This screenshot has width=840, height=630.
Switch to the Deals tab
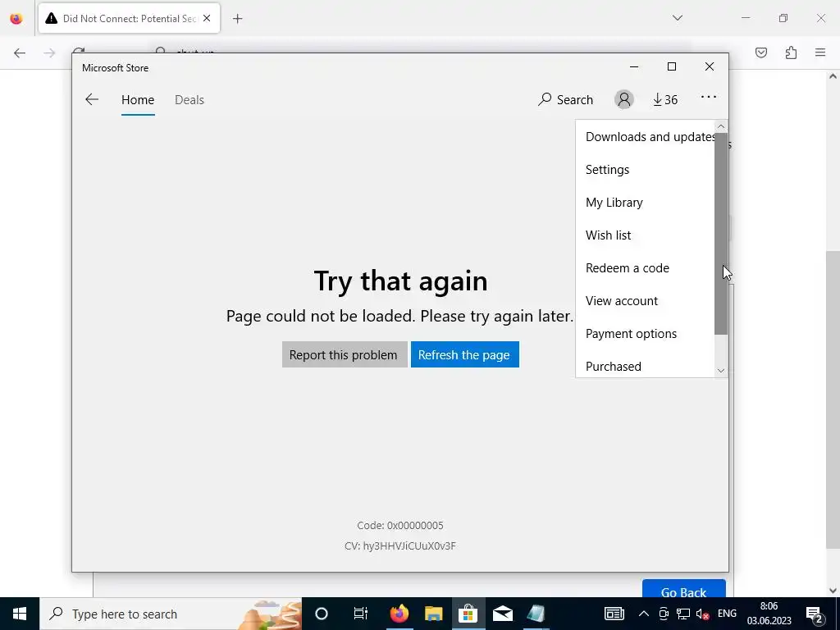[189, 99]
